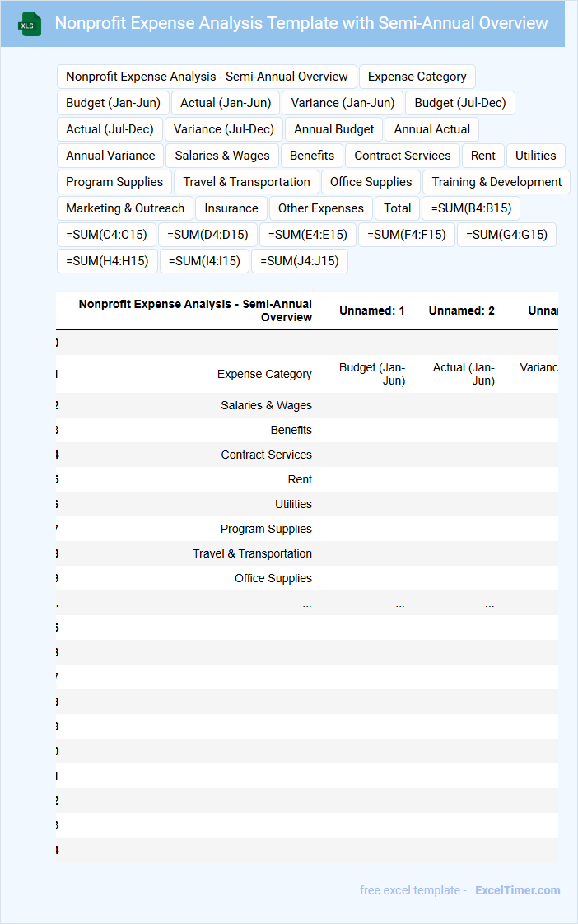Choose the Travel & Transportation tag
Image resolution: width=578 pixels, height=924 pixels.
[246, 182]
